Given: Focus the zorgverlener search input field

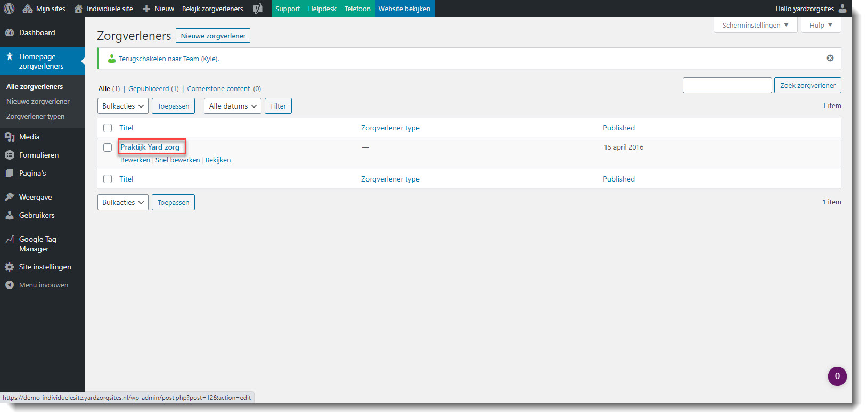Looking at the screenshot, I should tap(727, 85).
